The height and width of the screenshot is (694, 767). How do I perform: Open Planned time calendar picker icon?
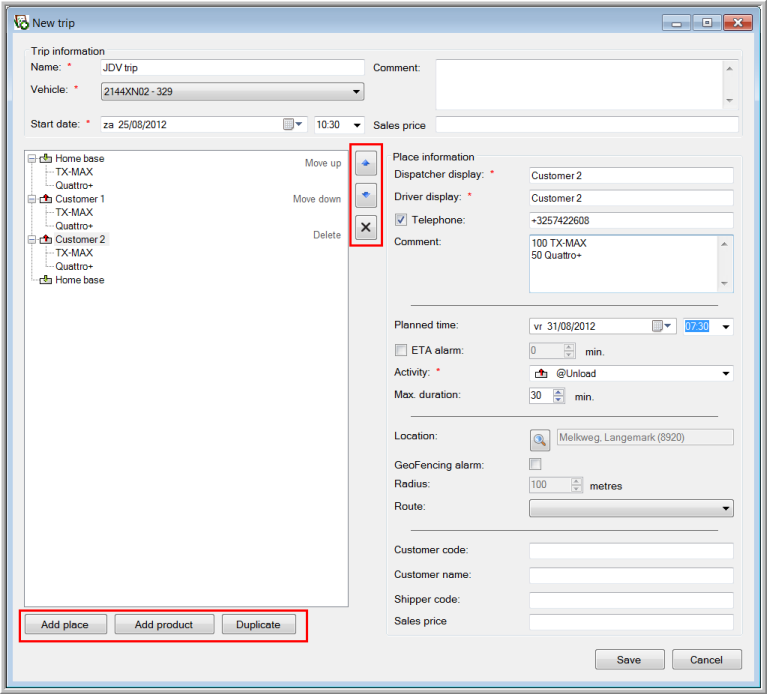(660, 326)
